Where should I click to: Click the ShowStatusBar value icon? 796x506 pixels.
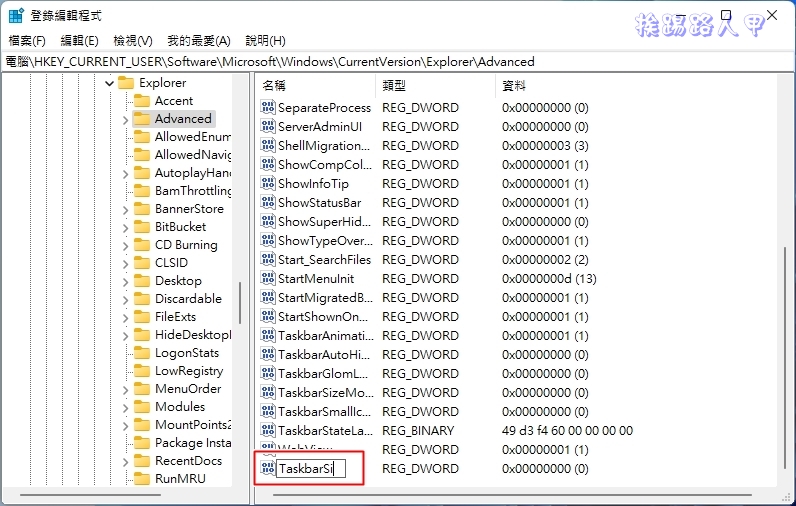coord(268,203)
